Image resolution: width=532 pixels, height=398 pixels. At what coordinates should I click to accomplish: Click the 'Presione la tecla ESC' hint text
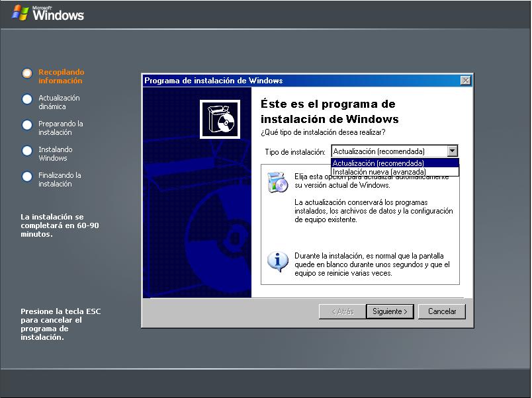click(61, 324)
